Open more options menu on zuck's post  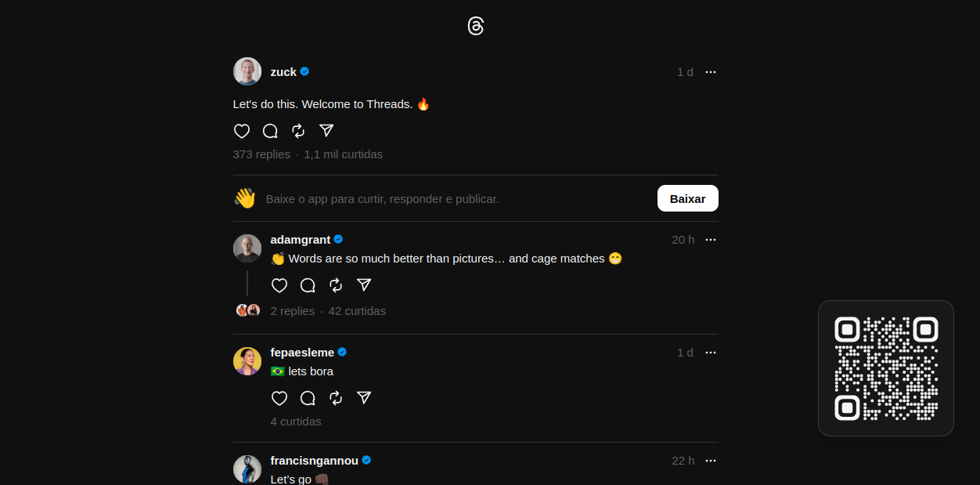pos(711,72)
